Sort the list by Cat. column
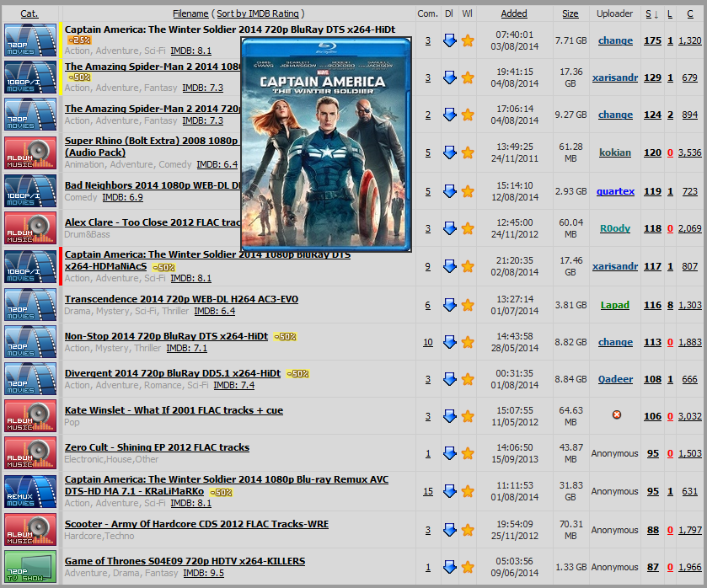Viewport: 707px width, 588px height. pos(29,13)
